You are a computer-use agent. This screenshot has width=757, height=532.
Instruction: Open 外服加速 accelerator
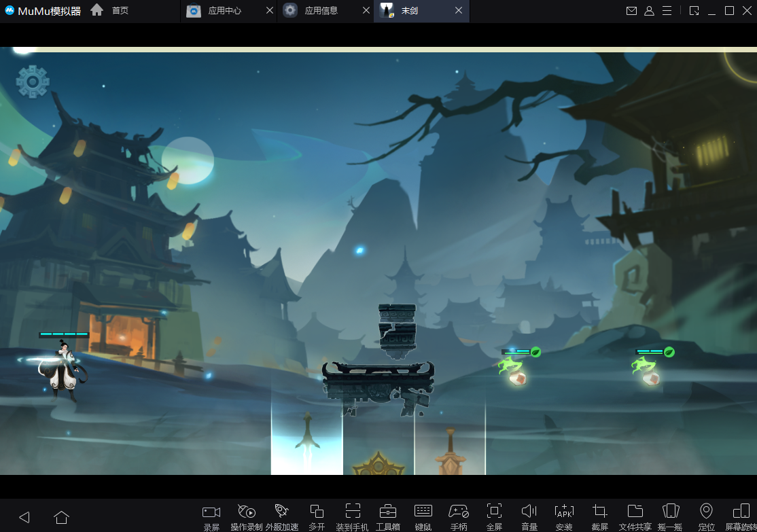(x=282, y=517)
